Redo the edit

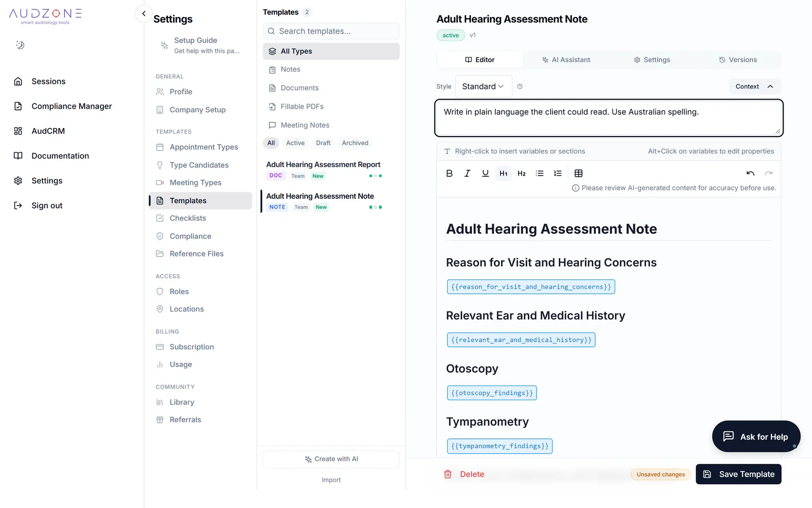tap(768, 173)
